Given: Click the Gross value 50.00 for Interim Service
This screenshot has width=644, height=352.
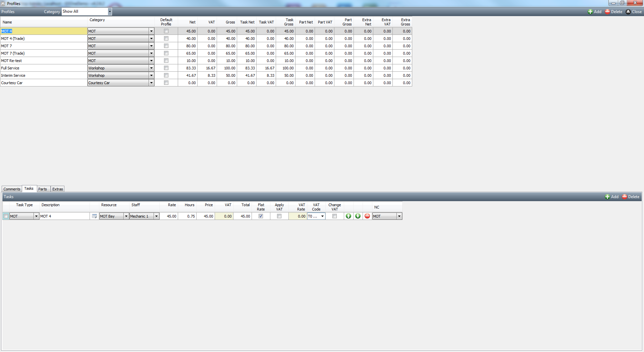Looking at the screenshot, I should point(230,75).
